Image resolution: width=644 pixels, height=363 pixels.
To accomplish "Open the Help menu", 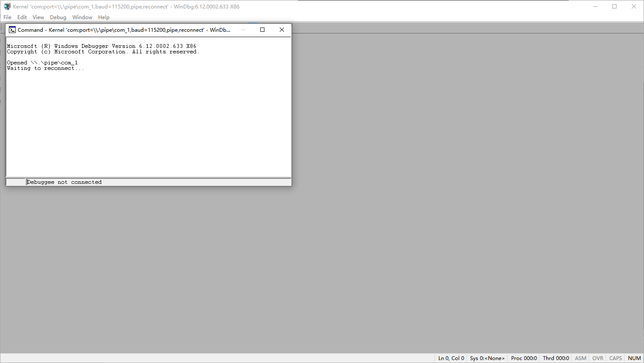I will coord(104,17).
